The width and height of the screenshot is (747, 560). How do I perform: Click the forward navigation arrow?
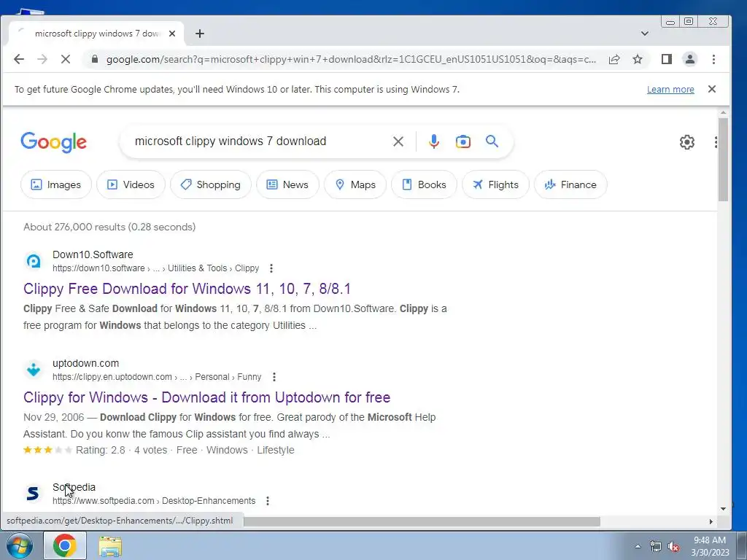pos(42,59)
